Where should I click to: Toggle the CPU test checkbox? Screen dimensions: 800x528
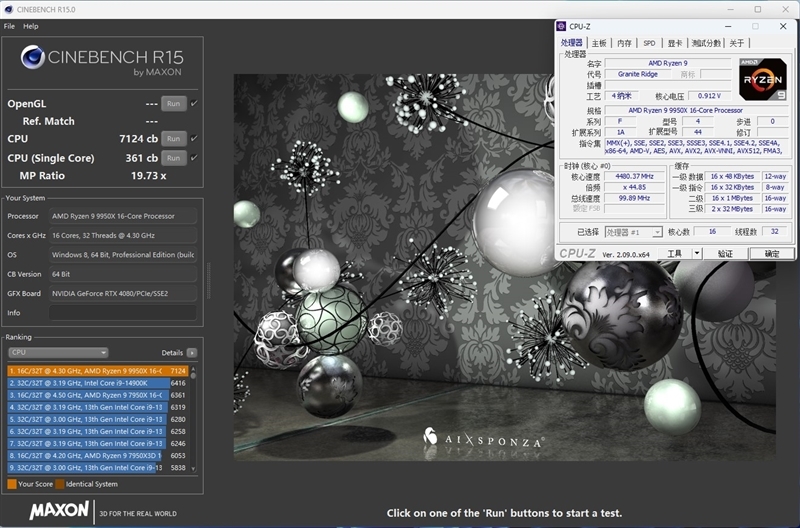click(x=194, y=139)
